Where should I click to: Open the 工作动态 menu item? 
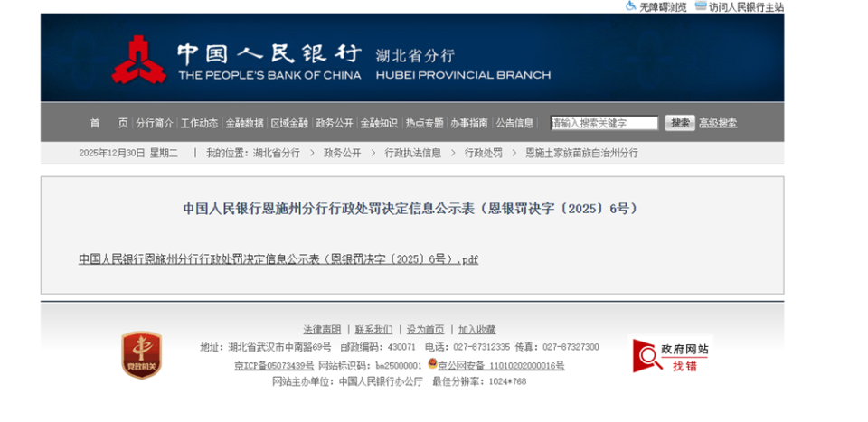click(199, 123)
